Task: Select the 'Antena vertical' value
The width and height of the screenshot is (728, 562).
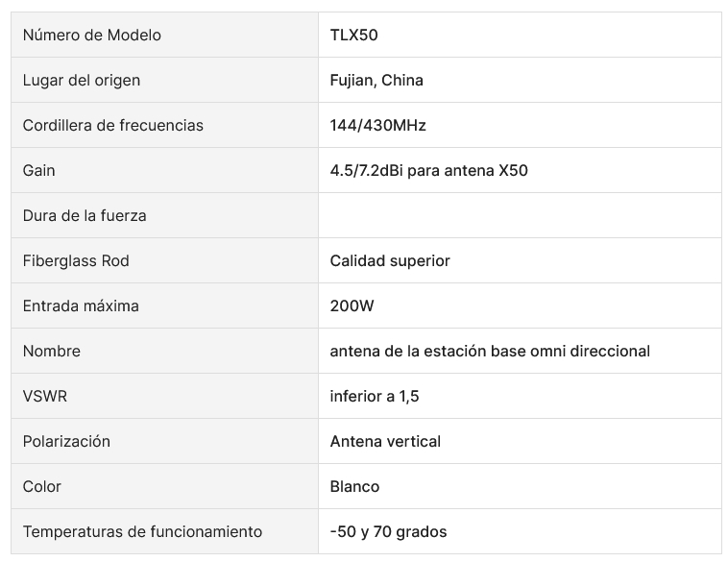Action: point(385,442)
